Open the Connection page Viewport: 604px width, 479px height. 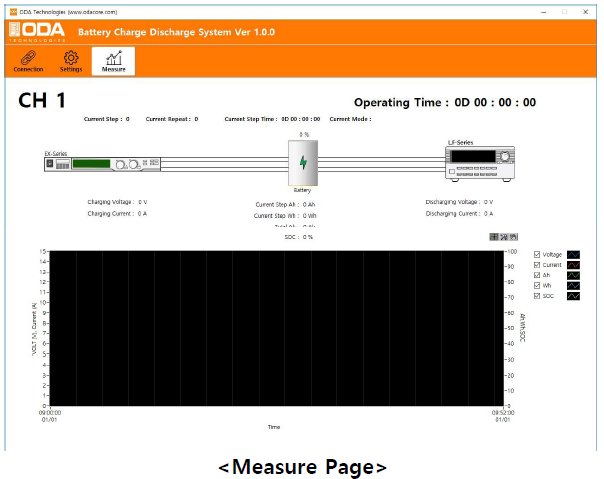28,62
